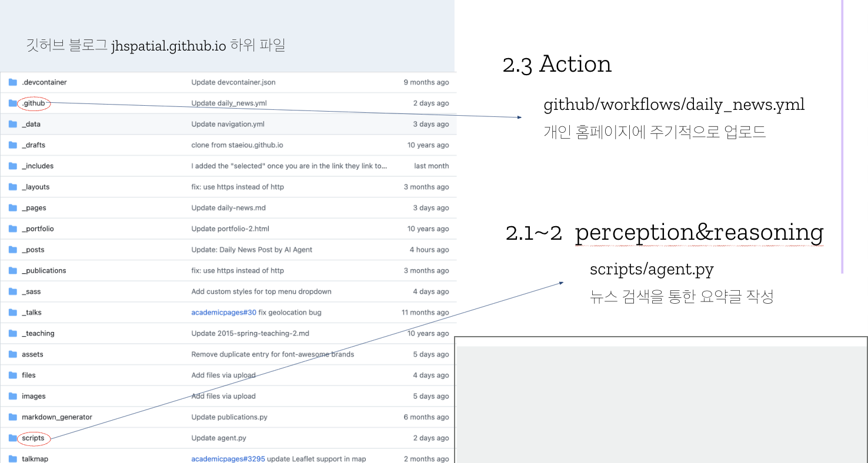Click the scripts folder icon
The width and height of the screenshot is (868, 463).
point(12,438)
